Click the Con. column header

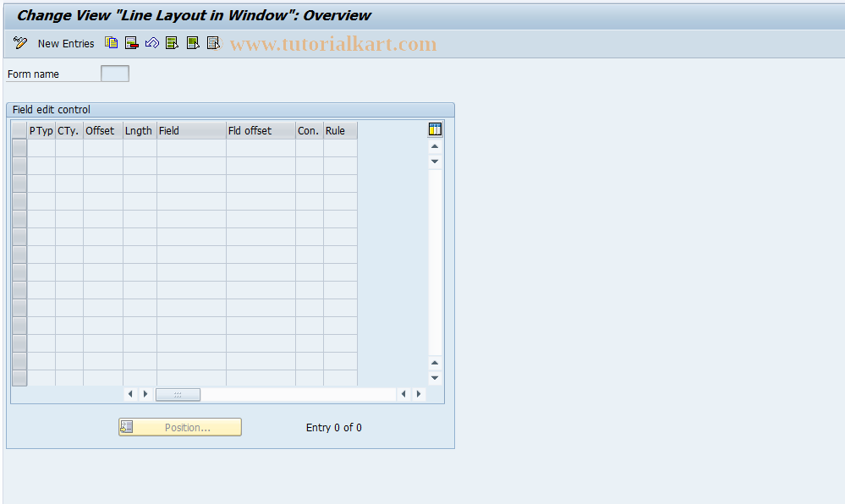click(310, 130)
